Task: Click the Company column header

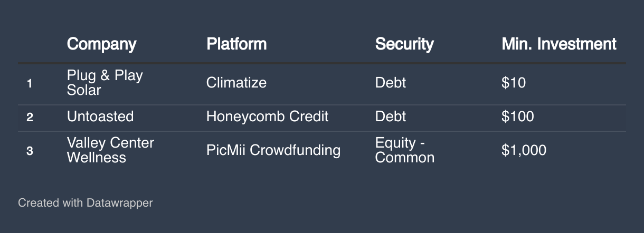Action: [101, 44]
